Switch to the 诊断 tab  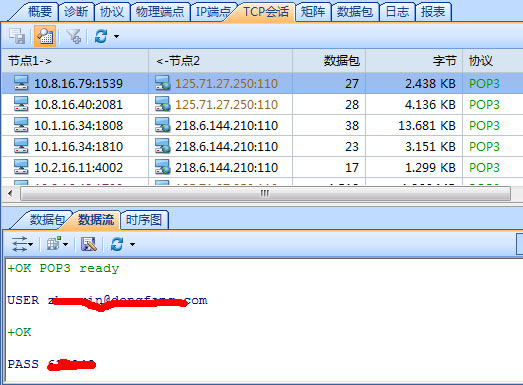click(76, 12)
